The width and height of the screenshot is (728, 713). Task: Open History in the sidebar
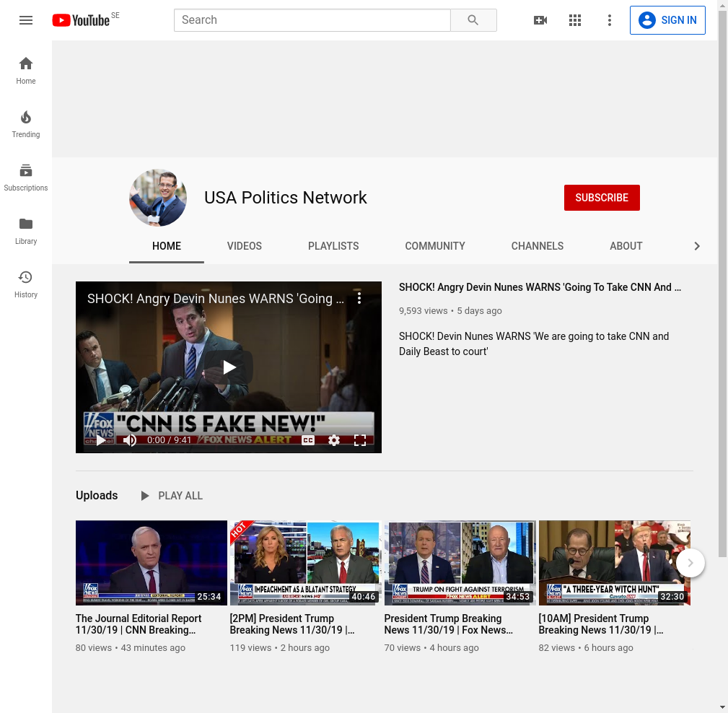26,284
